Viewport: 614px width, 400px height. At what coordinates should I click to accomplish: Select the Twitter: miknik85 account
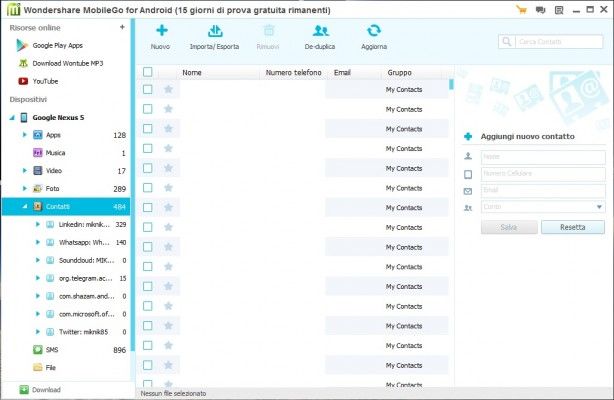pos(83,332)
